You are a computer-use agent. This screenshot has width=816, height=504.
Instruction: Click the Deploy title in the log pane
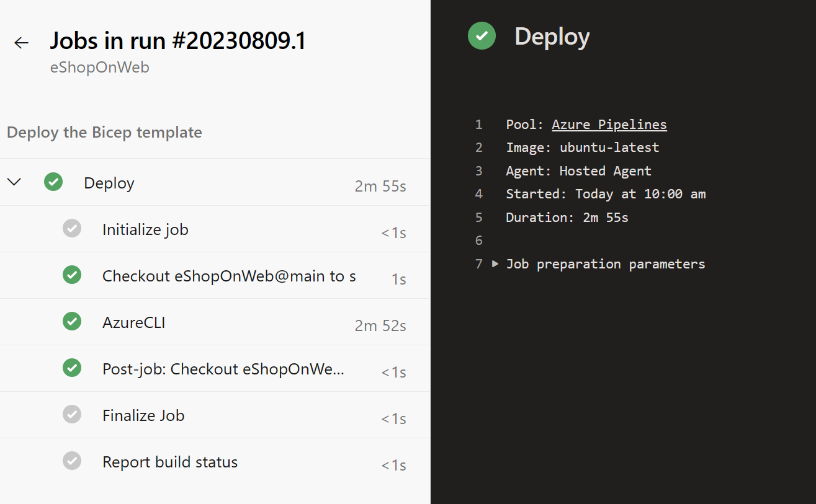(552, 37)
